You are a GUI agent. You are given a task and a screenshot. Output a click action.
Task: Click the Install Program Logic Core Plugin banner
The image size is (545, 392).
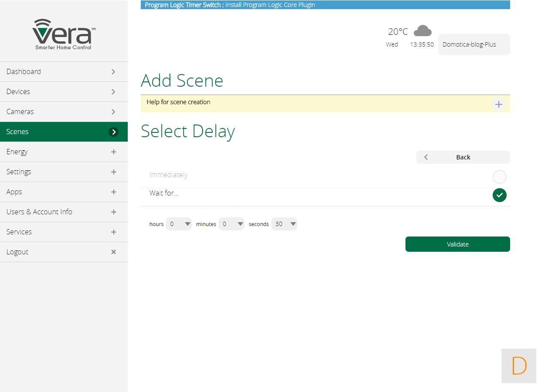[x=325, y=5]
